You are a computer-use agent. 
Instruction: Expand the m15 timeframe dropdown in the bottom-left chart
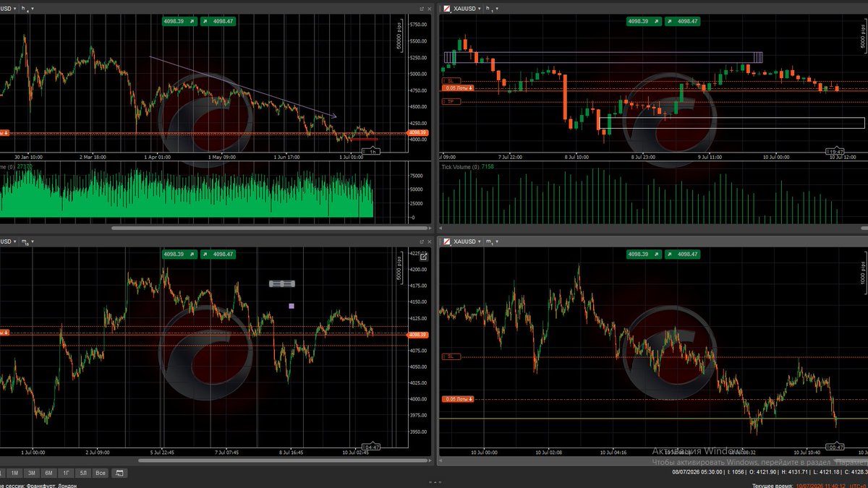pyautogui.click(x=27, y=241)
